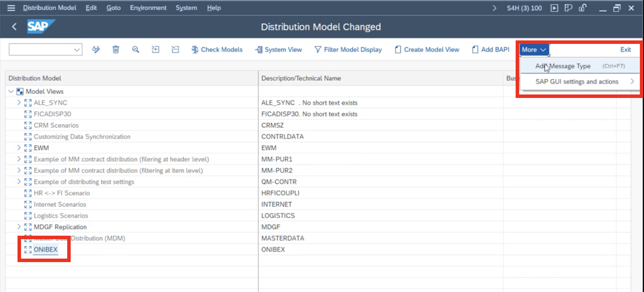Open the Help menu
Viewport: 644px width, 292px height.
[x=214, y=8]
